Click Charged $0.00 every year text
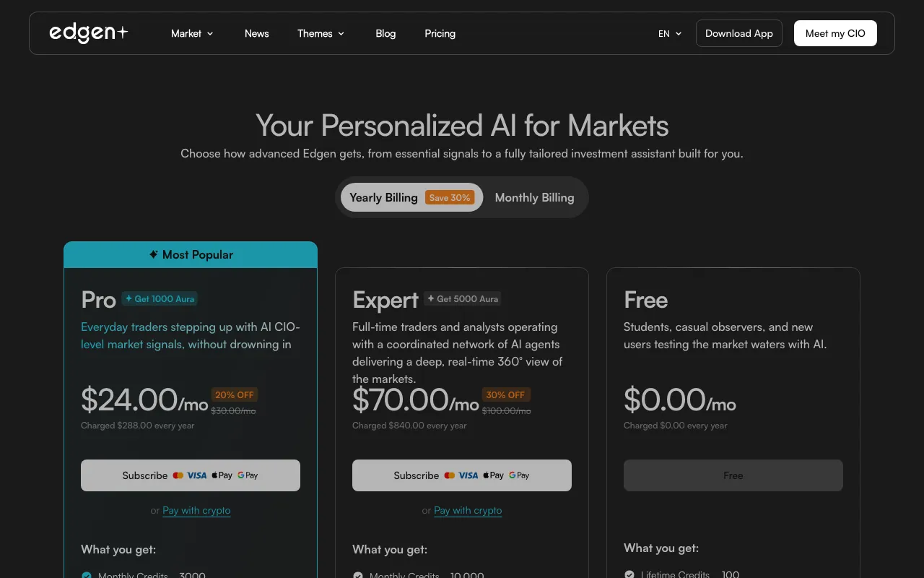This screenshot has width=924, height=578. (676, 426)
